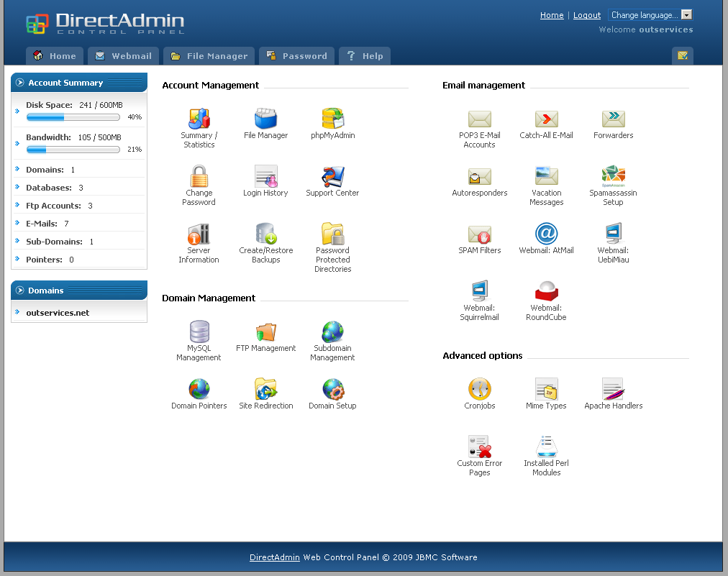Open the Autoresponders icon

coord(480,176)
